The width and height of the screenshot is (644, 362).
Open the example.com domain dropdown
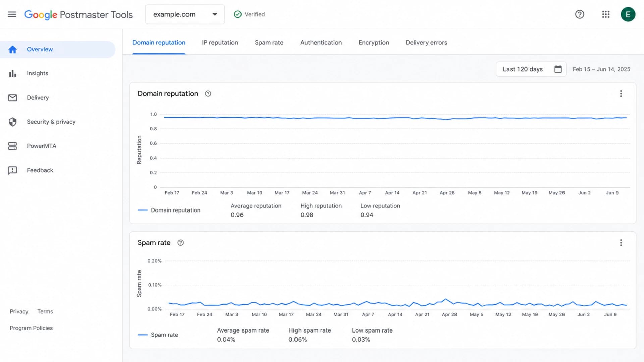[x=185, y=14]
